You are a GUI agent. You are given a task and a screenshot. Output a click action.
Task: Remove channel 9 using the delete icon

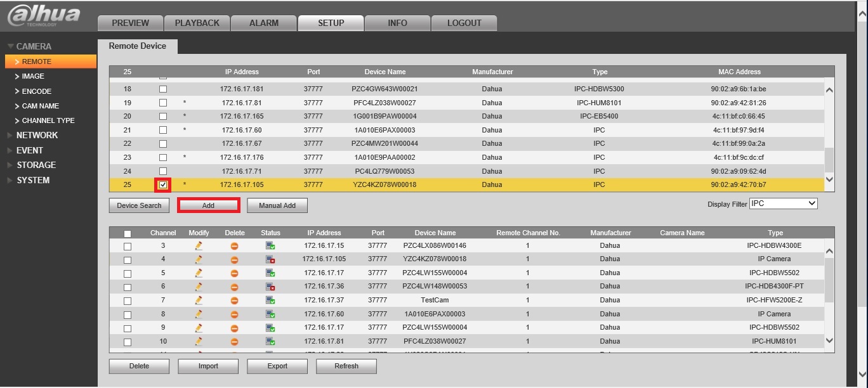pos(234,328)
